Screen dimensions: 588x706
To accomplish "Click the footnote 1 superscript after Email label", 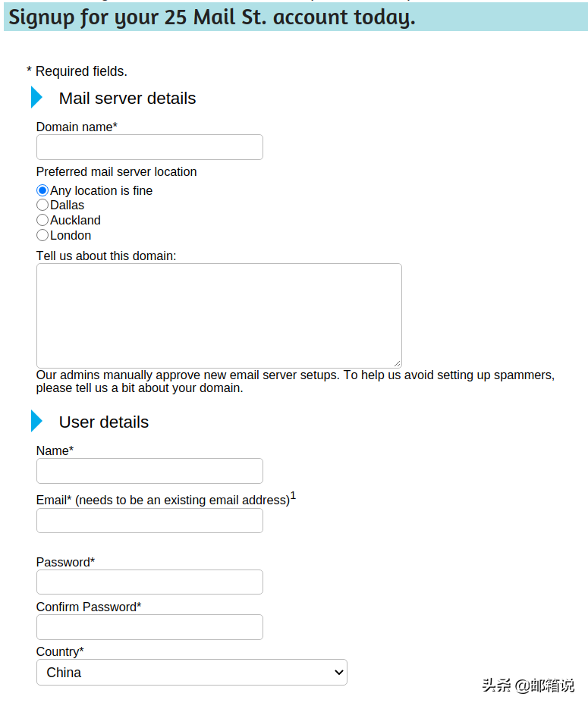I will click(x=293, y=496).
